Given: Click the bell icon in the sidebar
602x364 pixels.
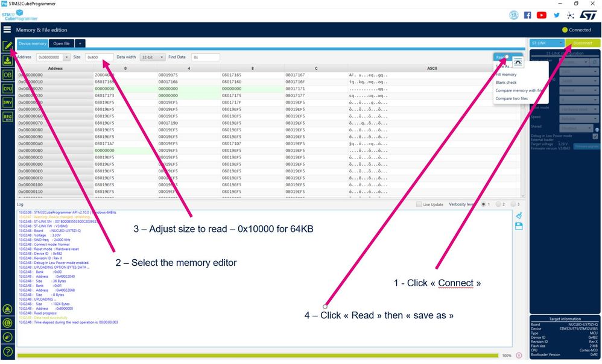Looking at the screenshot, I should pyautogui.click(x=7, y=309).
